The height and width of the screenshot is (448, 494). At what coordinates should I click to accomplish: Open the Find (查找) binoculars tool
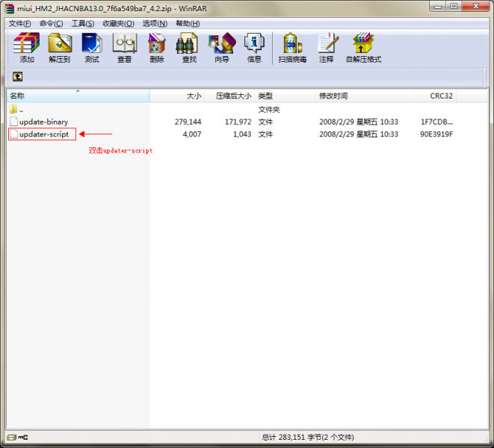[189, 47]
